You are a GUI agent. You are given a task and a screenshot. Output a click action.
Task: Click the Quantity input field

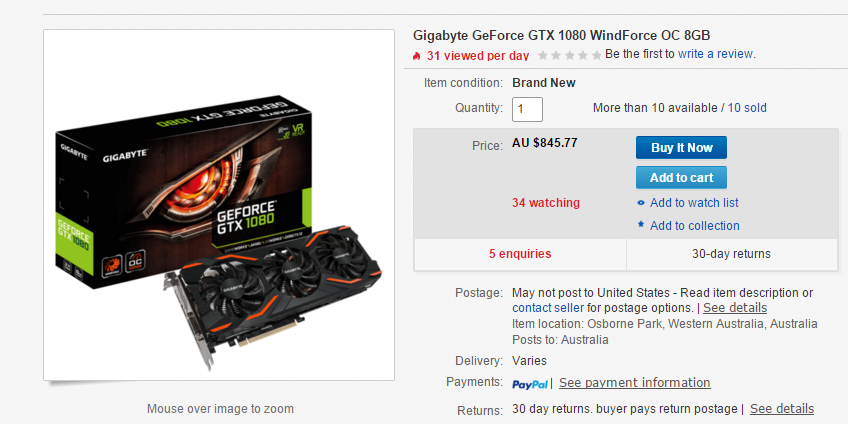[527, 109]
